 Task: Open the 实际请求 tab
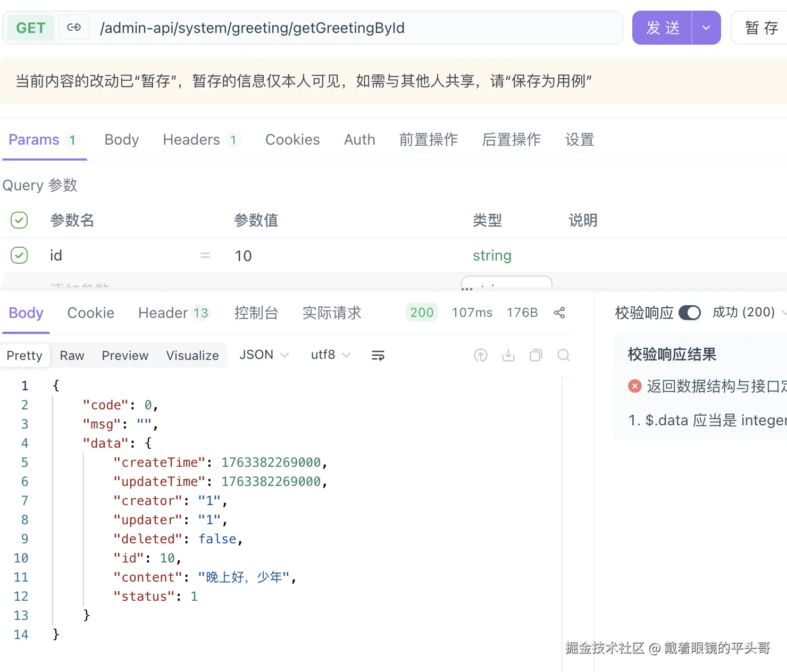click(x=332, y=313)
